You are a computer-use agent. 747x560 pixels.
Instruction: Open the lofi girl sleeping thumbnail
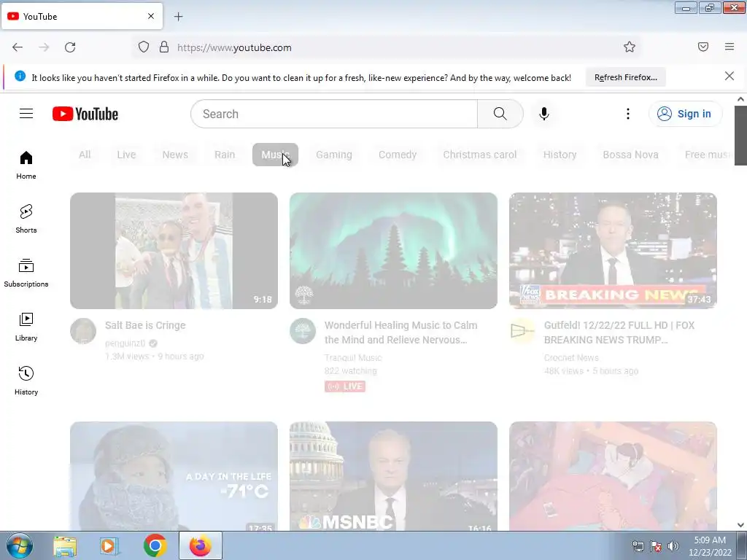click(613, 476)
